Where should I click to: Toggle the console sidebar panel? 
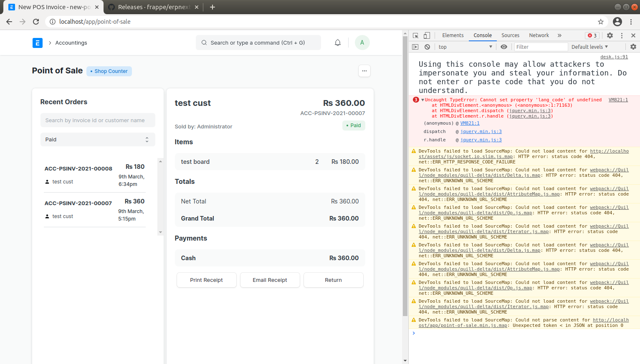tap(415, 47)
